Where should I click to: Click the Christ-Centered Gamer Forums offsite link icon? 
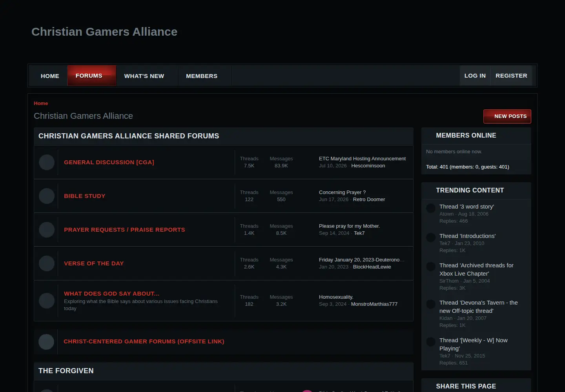pos(46,342)
